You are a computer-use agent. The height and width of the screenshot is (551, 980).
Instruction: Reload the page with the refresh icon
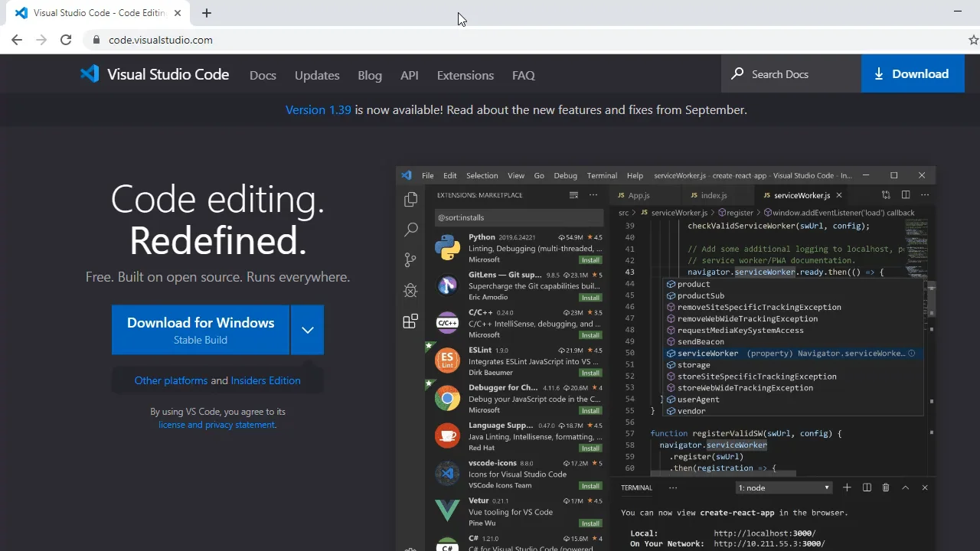click(x=66, y=40)
